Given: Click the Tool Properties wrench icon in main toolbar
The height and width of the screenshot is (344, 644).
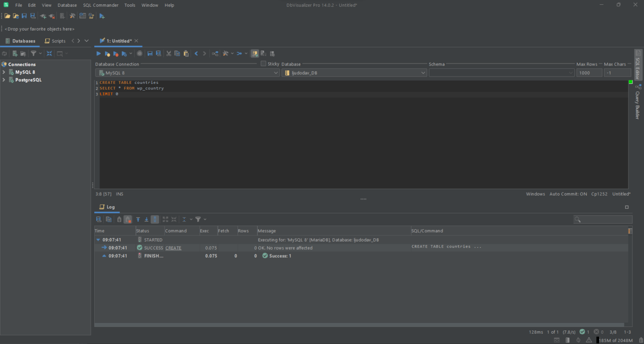Looking at the screenshot, I should 72,16.
